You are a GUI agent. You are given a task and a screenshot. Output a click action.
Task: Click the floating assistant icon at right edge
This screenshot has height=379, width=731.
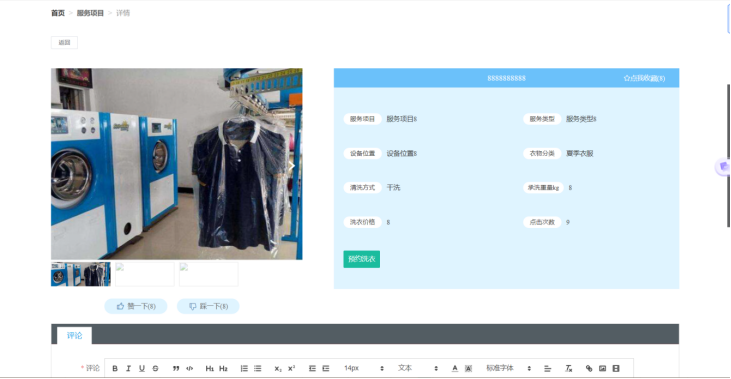click(723, 167)
